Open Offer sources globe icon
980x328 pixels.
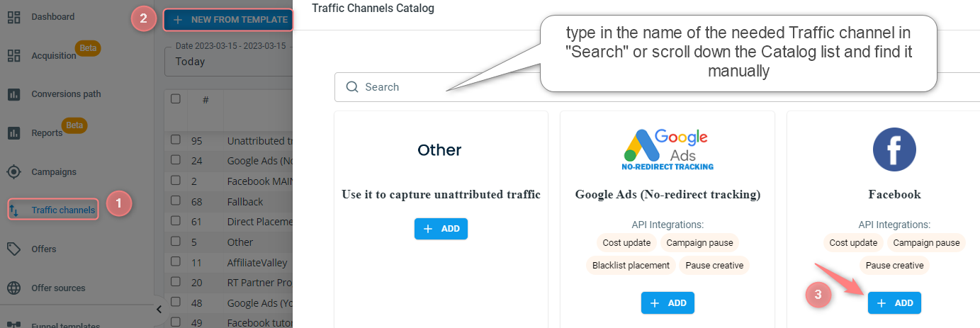point(13,288)
